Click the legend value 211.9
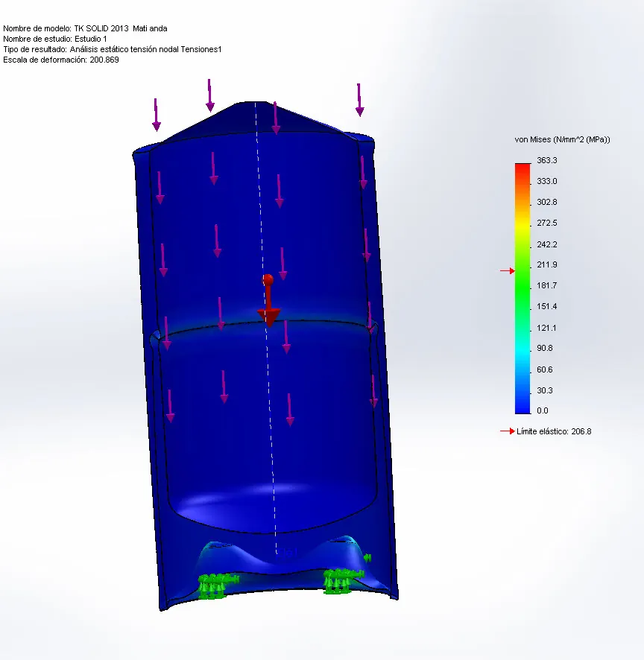Viewport: 644px width, 660px height. (546, 264)
